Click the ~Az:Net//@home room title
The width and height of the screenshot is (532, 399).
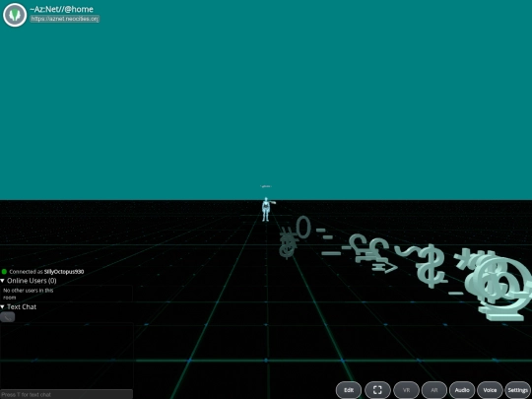pos(61,9)
